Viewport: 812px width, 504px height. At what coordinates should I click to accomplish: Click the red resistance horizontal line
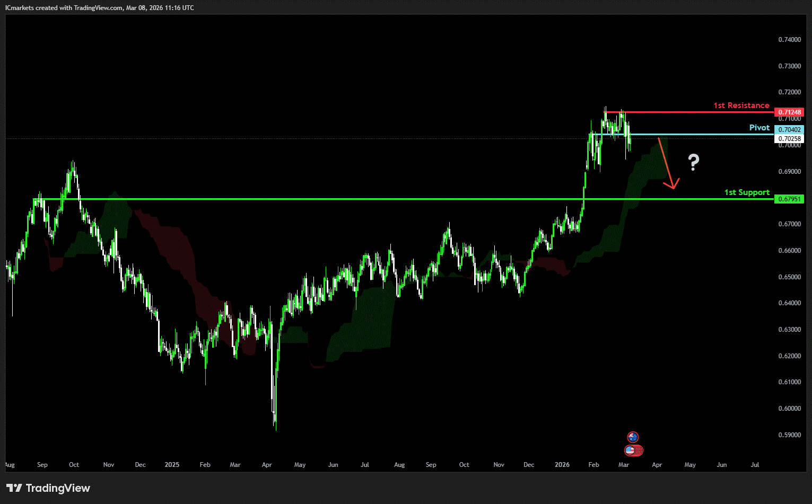[x=689, y=112]
